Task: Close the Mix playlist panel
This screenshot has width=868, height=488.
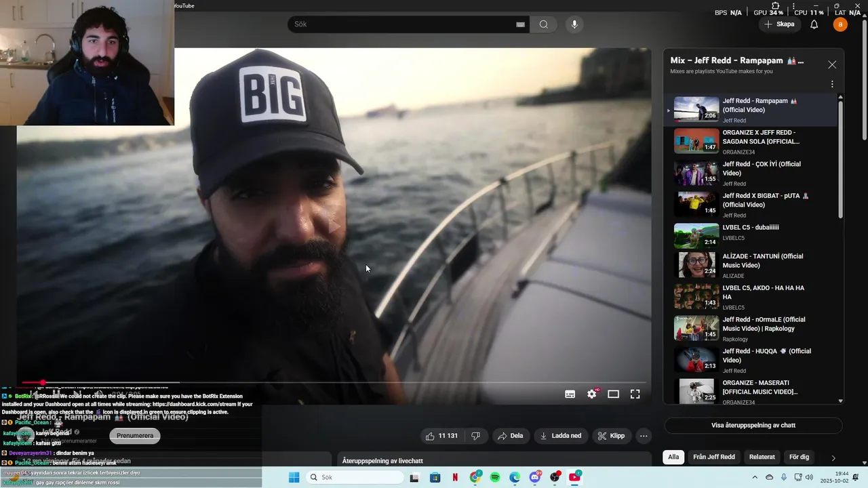Action: click(x=832, y=64)
